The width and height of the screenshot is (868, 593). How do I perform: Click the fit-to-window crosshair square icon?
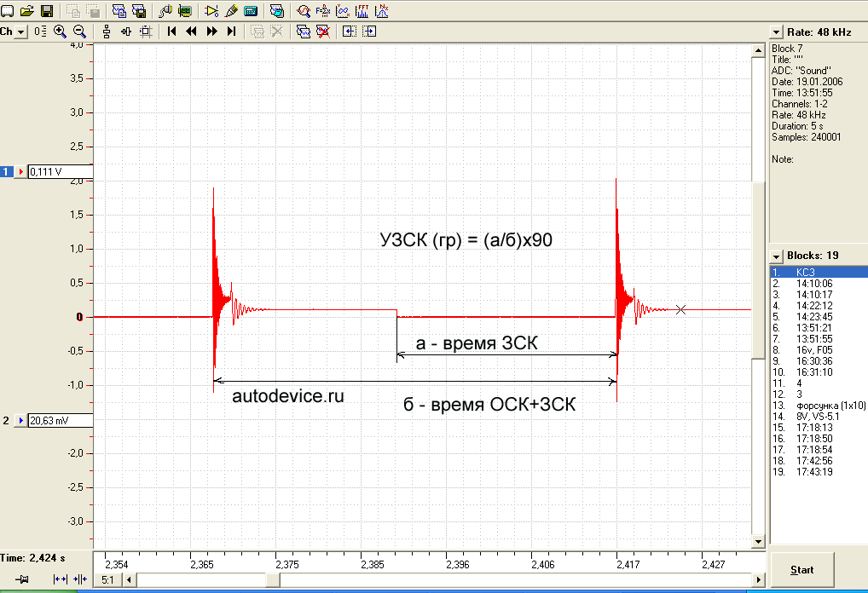click(x=146, y=32)
